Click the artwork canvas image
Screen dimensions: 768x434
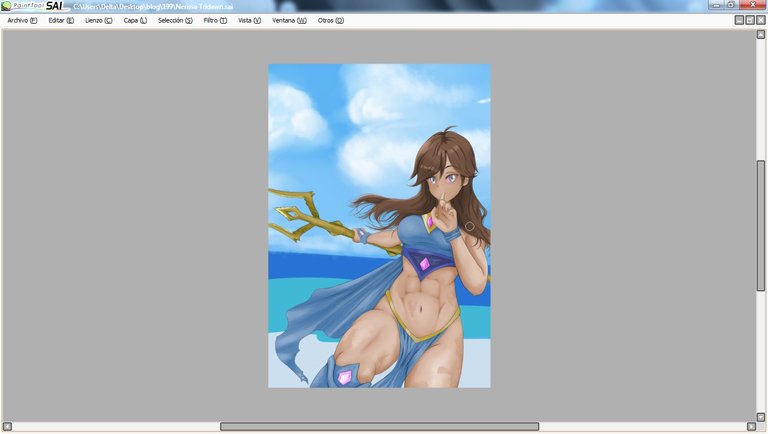pyautogui.click(x=379, y=226)
